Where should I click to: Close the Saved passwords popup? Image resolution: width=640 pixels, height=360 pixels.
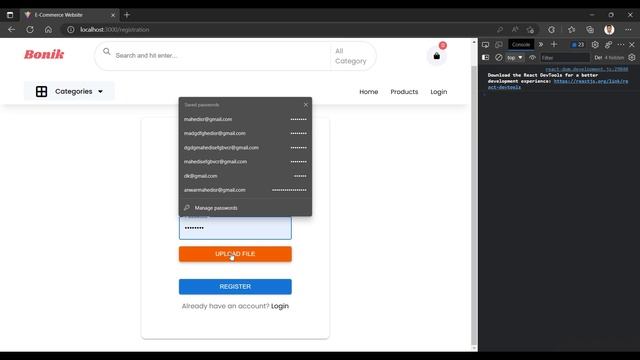[306, 105]
